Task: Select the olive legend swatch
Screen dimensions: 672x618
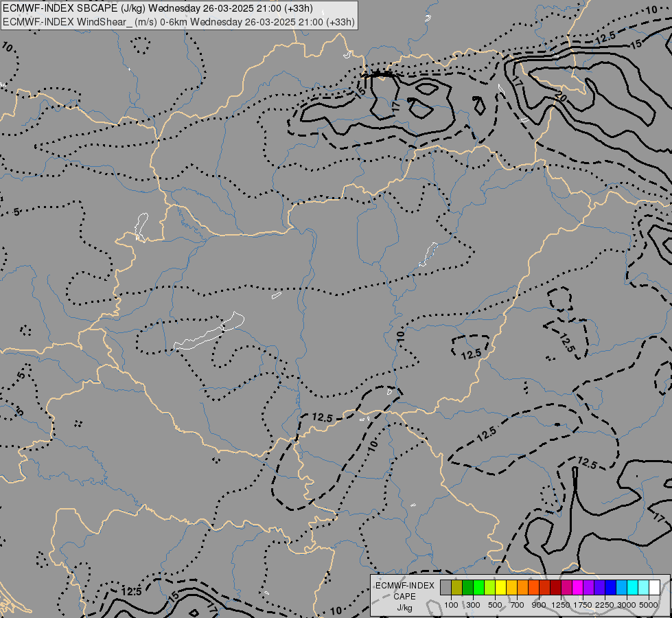Action: pos(457,587)
